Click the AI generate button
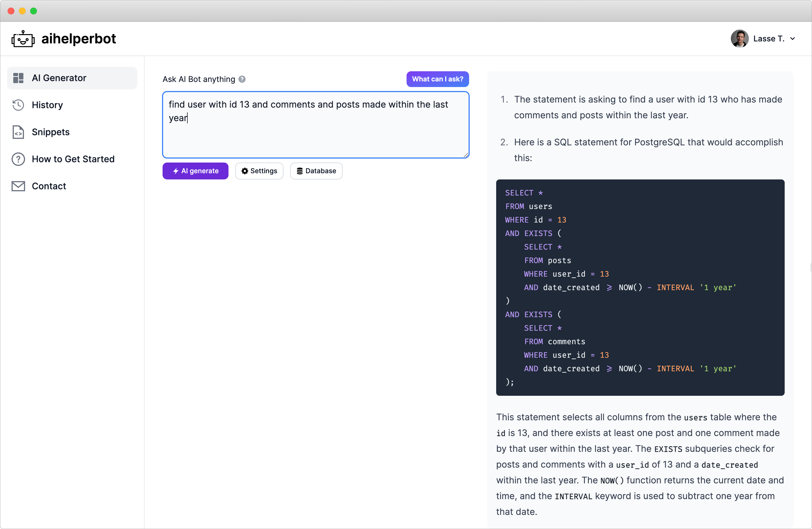The image size is (812, 529). [195, 171]
